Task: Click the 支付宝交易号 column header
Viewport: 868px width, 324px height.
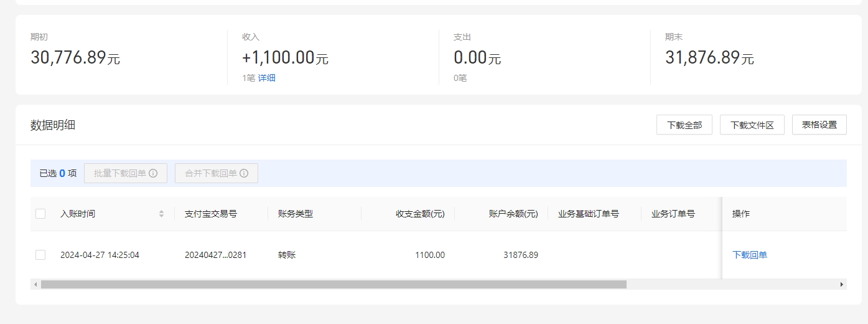Action: point(211,214)
